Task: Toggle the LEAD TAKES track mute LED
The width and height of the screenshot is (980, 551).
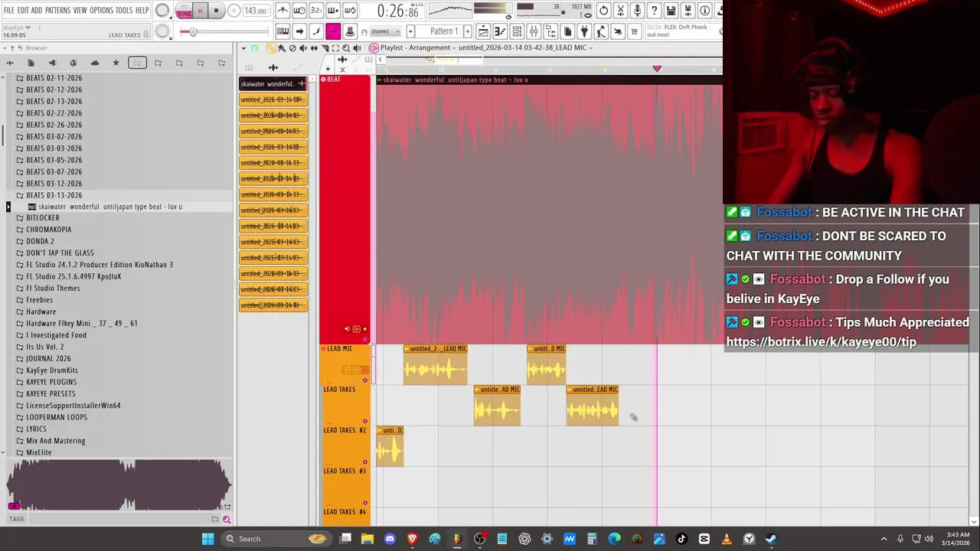Action: coord(365,421)
